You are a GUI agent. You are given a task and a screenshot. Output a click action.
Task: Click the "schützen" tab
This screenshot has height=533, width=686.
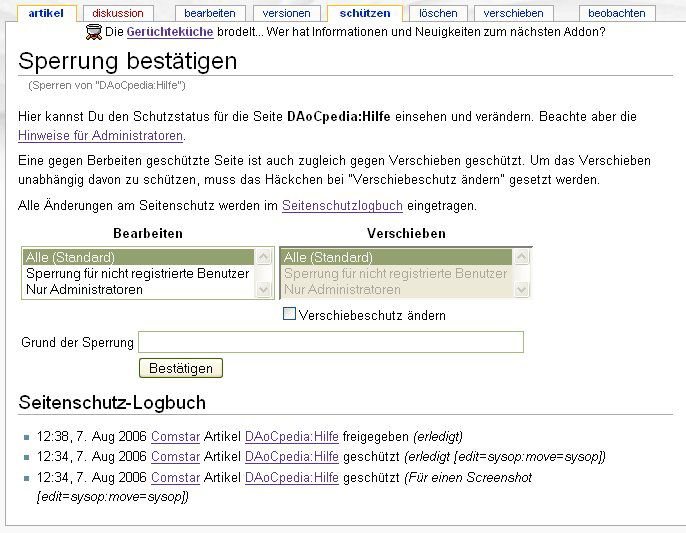364,13
